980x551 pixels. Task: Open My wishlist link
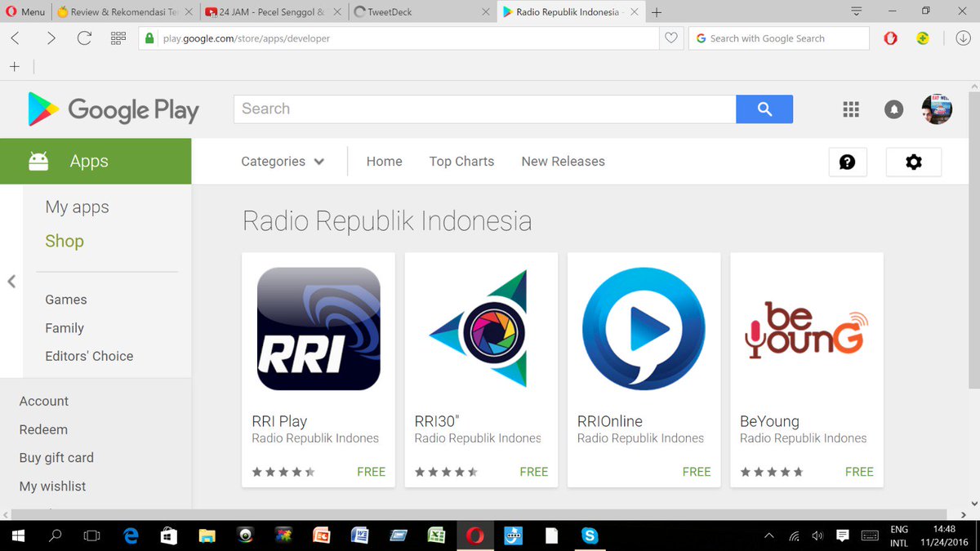coord(51,486)
